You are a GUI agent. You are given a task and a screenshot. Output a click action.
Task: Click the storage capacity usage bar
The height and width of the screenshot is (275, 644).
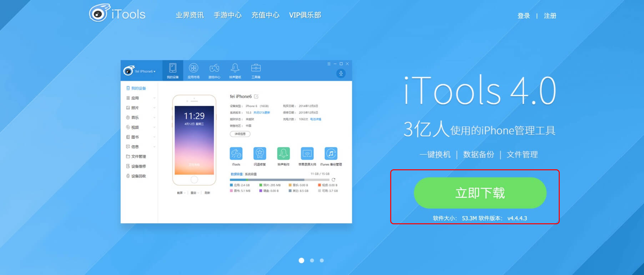click(x=280, y=180)
